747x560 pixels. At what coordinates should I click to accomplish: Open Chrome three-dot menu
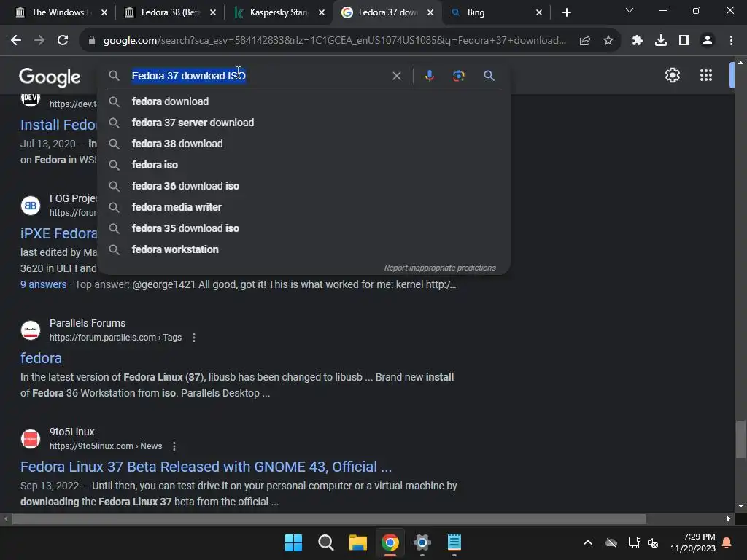point(731,41)
